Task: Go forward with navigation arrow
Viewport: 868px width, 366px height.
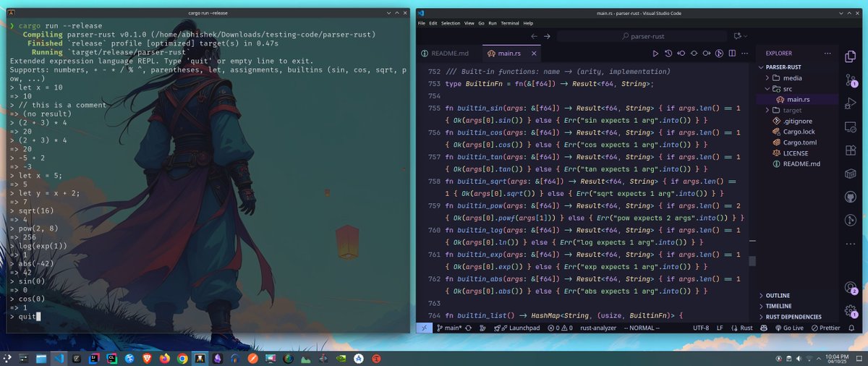Action: click(548, 36)
